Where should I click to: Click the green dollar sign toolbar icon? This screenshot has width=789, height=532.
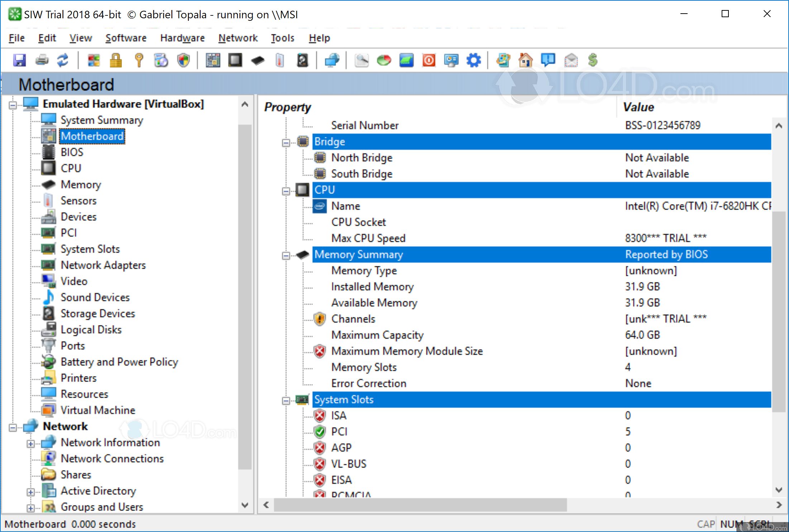593,60
